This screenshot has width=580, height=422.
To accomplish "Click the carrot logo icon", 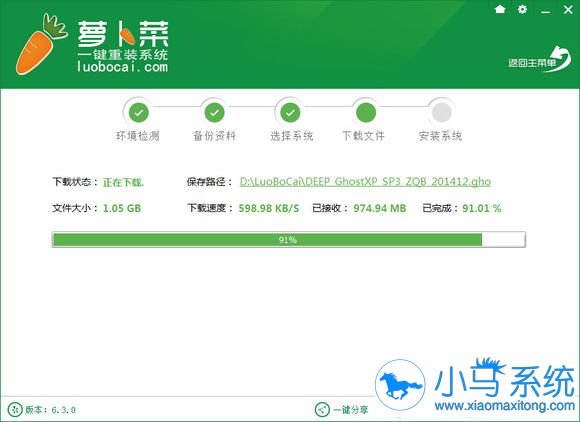I will tap(40, 44).
